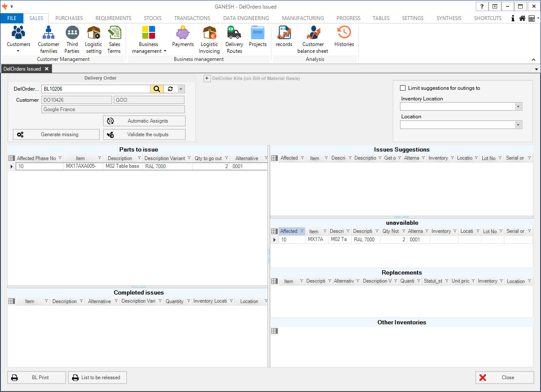Viewport: 541px width, 392px height.
Task: Click the DelOrder number input field
Action: coord(95,89)
